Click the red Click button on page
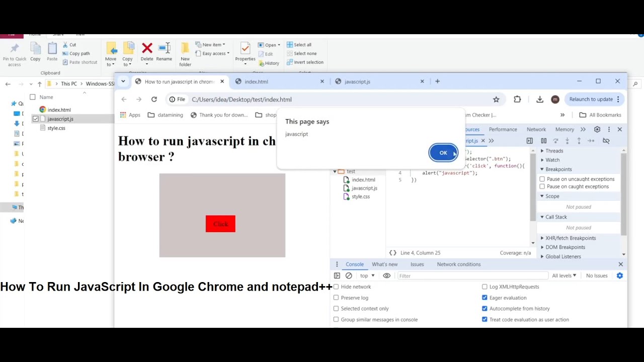This screenshot has width=644, height=362. (x=220, y=224)
